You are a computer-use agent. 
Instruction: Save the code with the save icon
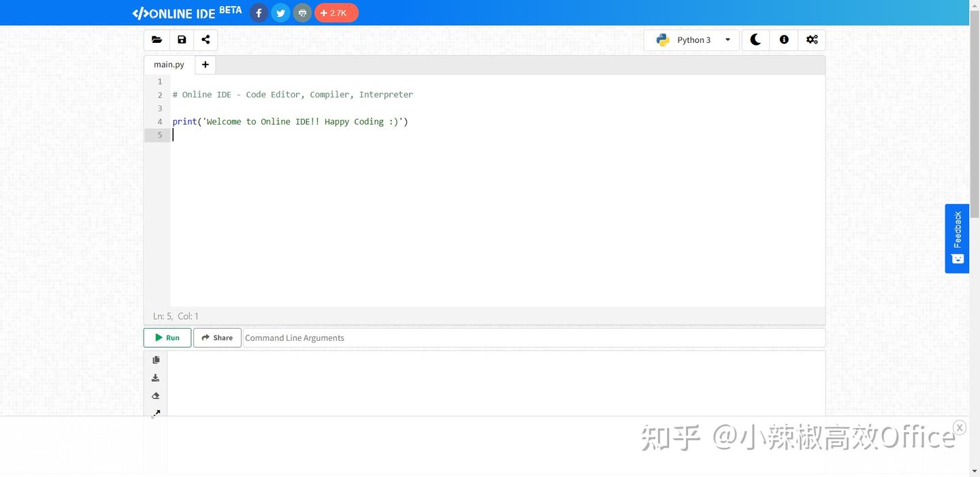[181, 39]
